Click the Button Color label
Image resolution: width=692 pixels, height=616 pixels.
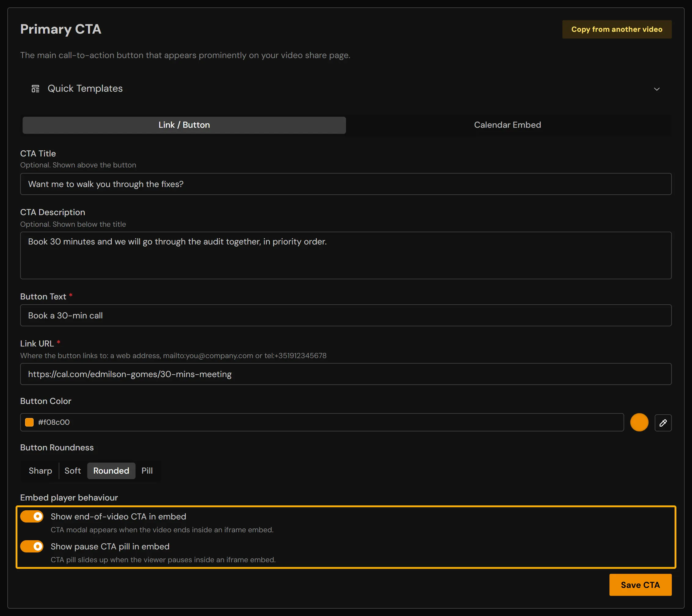click(46, 401)
